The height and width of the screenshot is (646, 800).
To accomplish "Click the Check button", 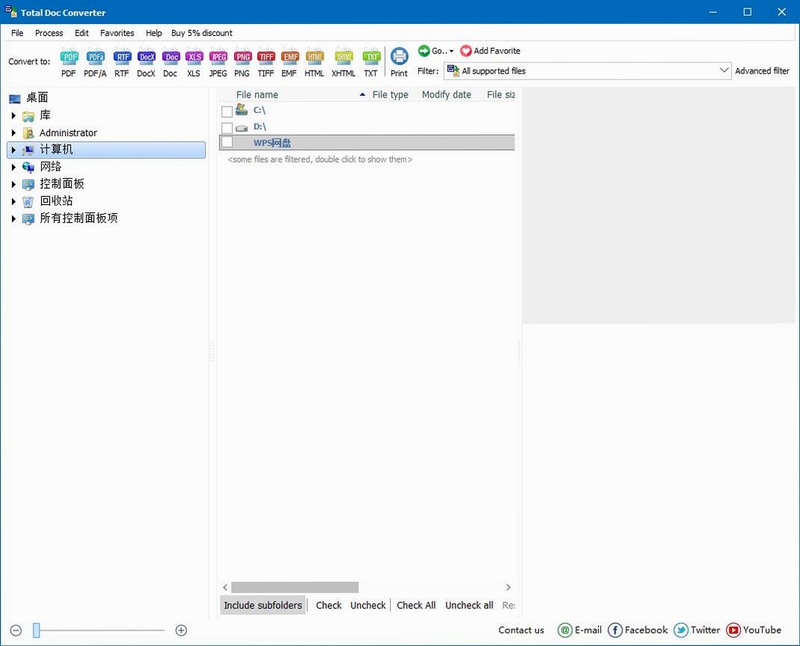I will [x=329, y=605].
